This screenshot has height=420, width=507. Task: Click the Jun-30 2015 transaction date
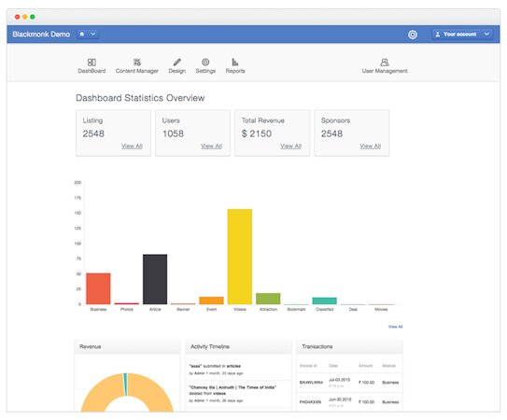coord(340,399)
